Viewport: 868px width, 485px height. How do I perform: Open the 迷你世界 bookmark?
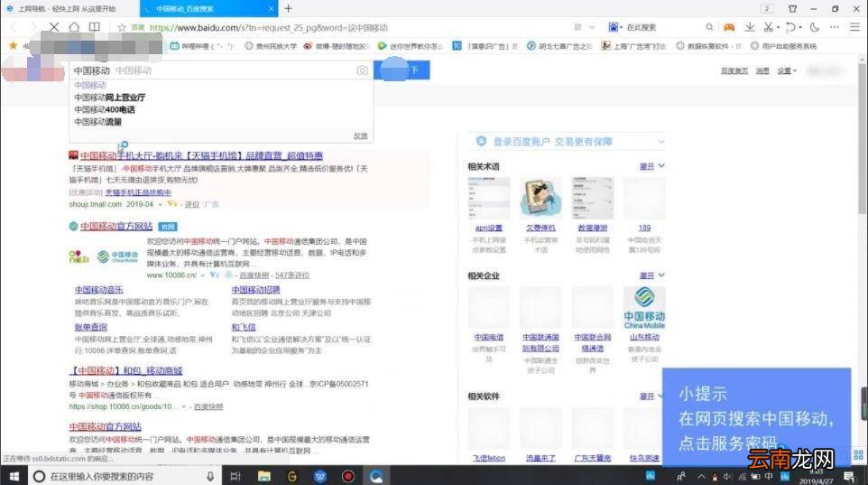click(410, 46)
